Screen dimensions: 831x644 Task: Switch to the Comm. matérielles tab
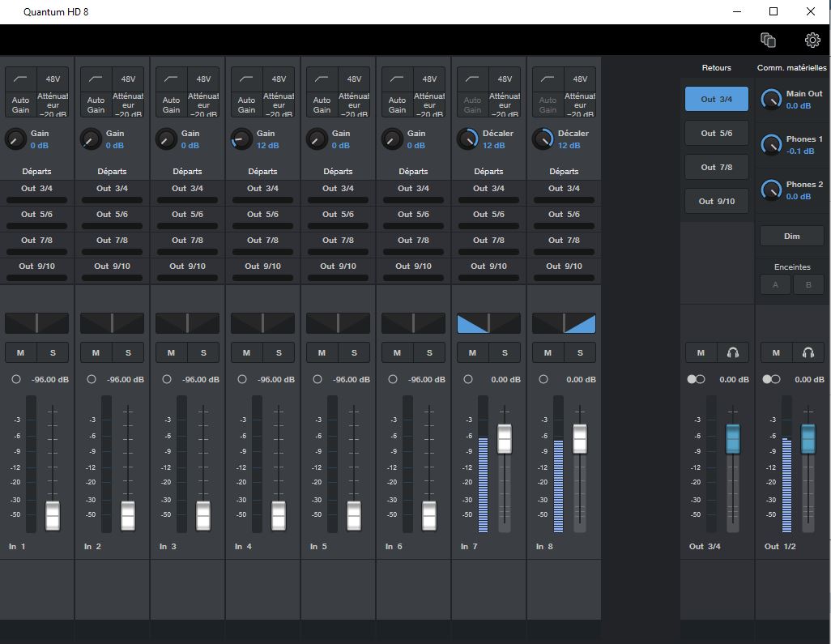[792, 67]
